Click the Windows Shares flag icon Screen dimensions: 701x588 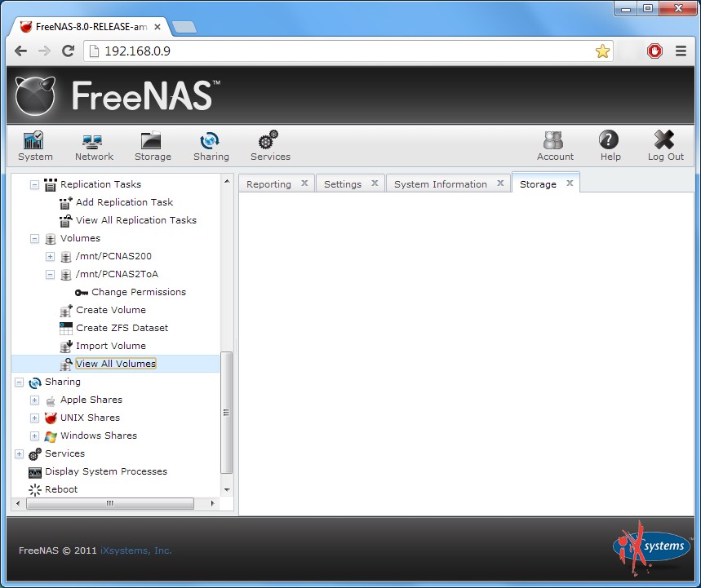[51, 436]
